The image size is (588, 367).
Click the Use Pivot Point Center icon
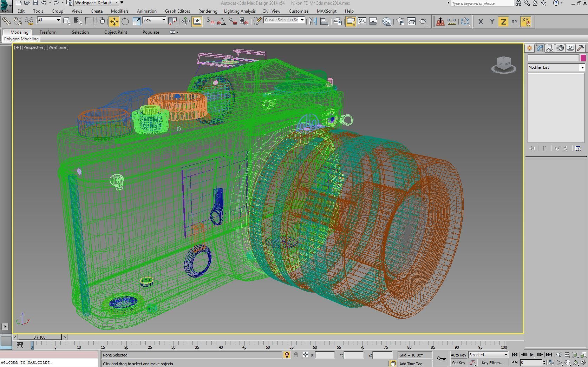pos(172,21)
